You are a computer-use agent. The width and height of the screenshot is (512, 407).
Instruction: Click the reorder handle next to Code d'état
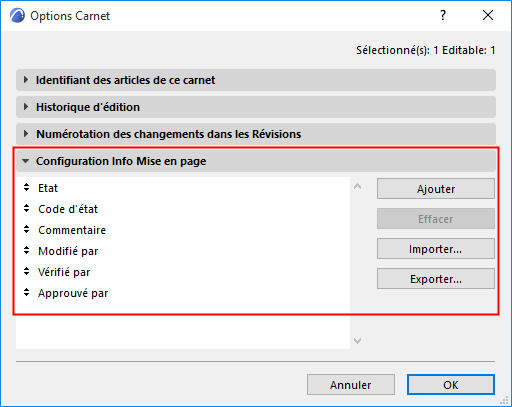(x=27, y=209)
